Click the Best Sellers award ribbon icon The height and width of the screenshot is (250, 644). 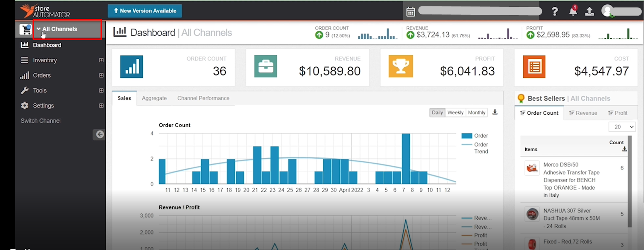521,98
